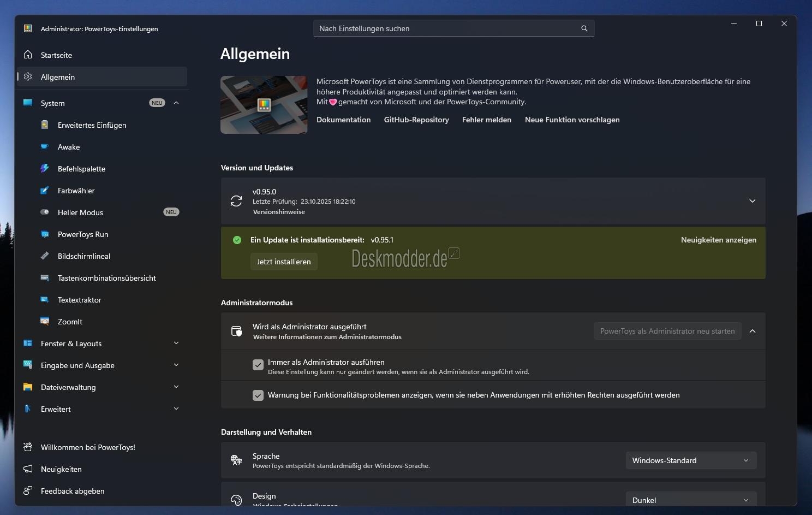This screenshot has height=515, width=812.
Task: Select the Bildschirmlineal ruler icon
Action: (x=45, y=256)
